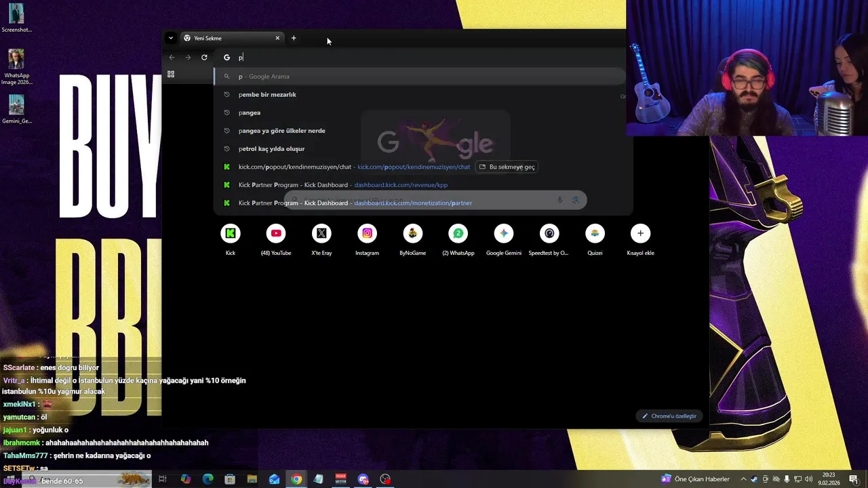Open the WhatsApp Image 2026 desktop file

click(x=16, y=67)
